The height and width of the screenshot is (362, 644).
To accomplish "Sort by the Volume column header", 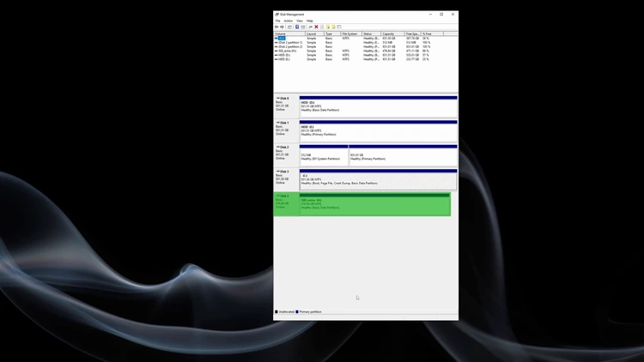I will tap(289, 33).
